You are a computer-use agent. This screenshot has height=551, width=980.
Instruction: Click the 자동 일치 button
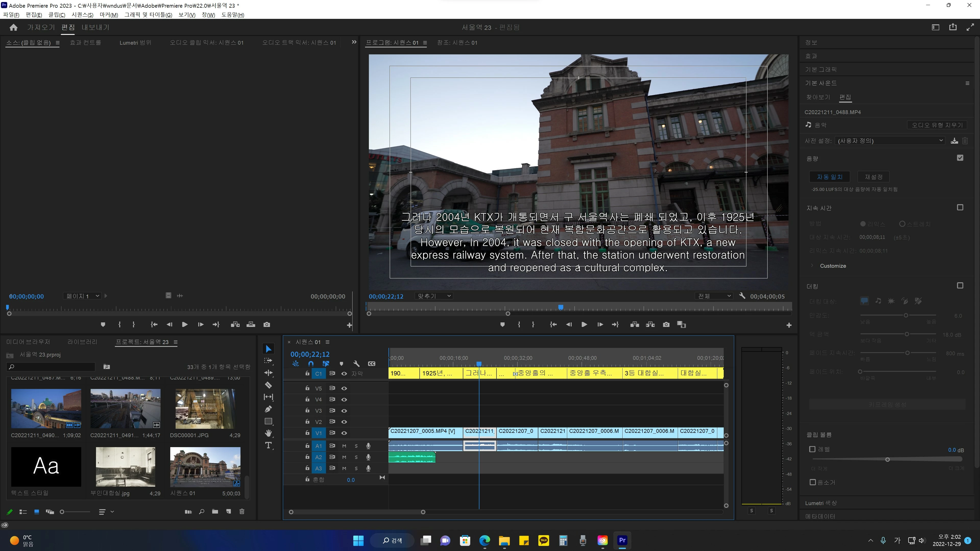829,177
